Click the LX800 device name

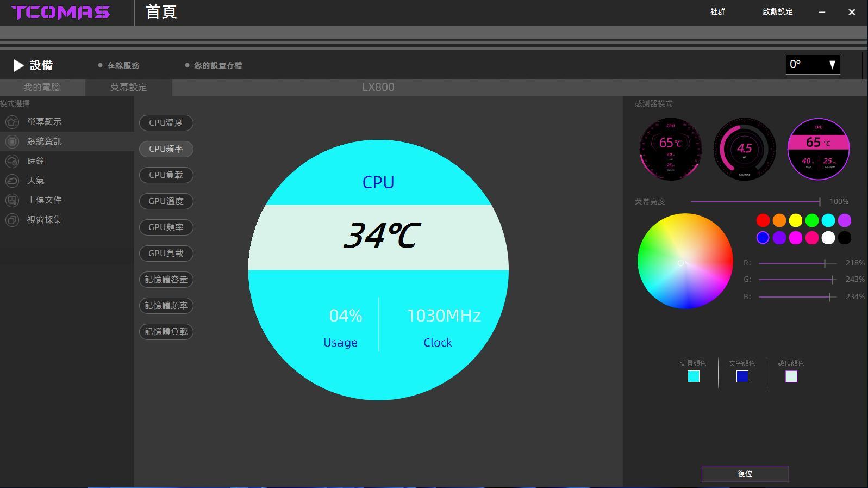tap(378, 87)
